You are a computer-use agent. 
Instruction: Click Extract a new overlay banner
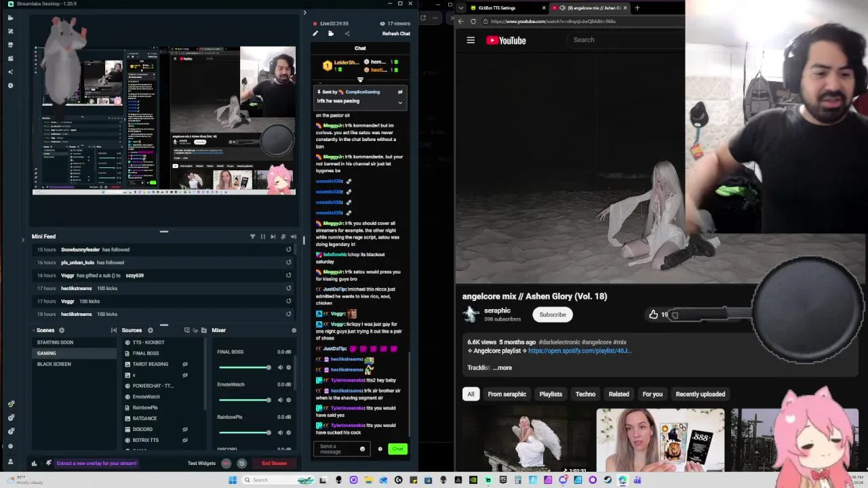click(x=96, y=464)
